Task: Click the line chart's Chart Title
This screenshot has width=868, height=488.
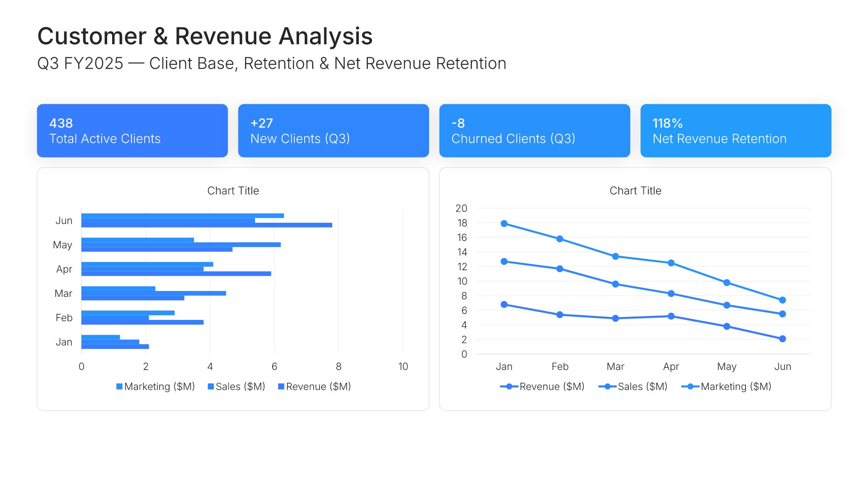Action: point(636,191)
